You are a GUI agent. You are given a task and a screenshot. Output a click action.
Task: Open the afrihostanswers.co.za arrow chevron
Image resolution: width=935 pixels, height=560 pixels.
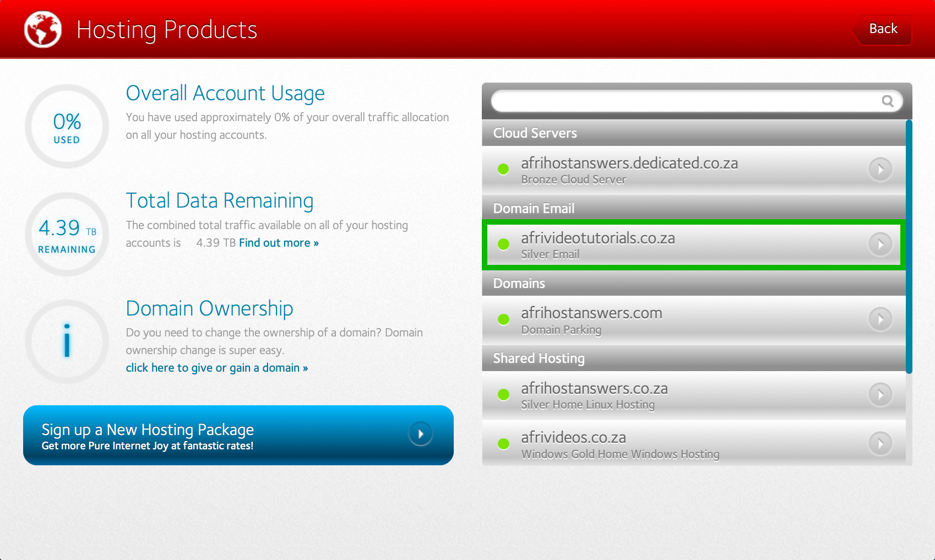(880, 394)
